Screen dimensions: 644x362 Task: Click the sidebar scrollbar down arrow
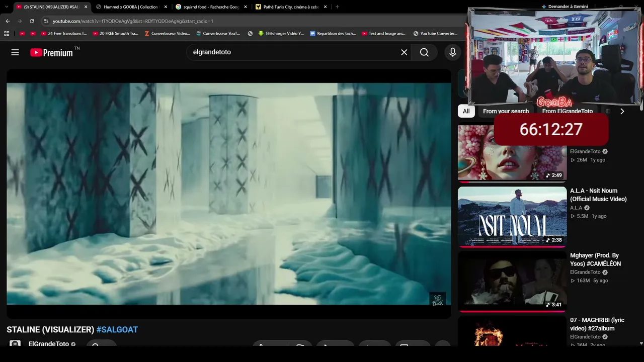click(x=641, y=343)
